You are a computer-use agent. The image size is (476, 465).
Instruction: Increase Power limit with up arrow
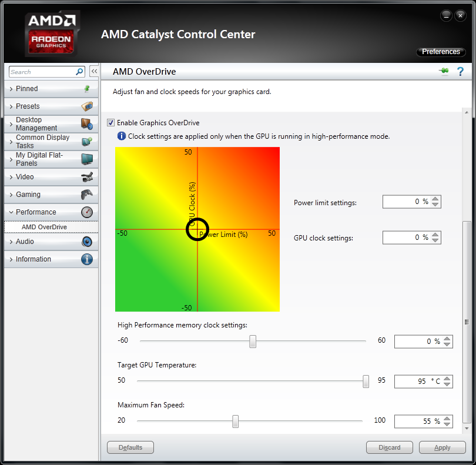point(435,199)
